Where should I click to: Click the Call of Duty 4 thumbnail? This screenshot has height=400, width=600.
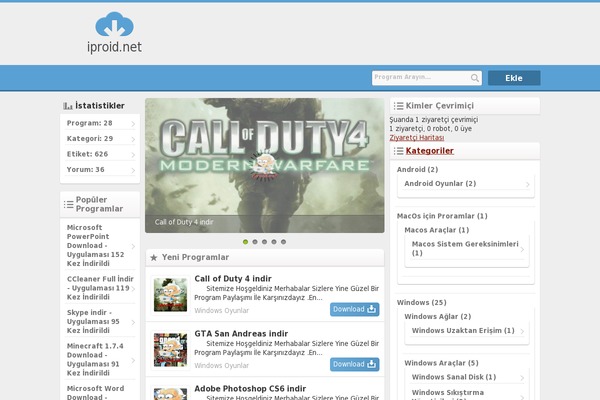coord(170,294)
